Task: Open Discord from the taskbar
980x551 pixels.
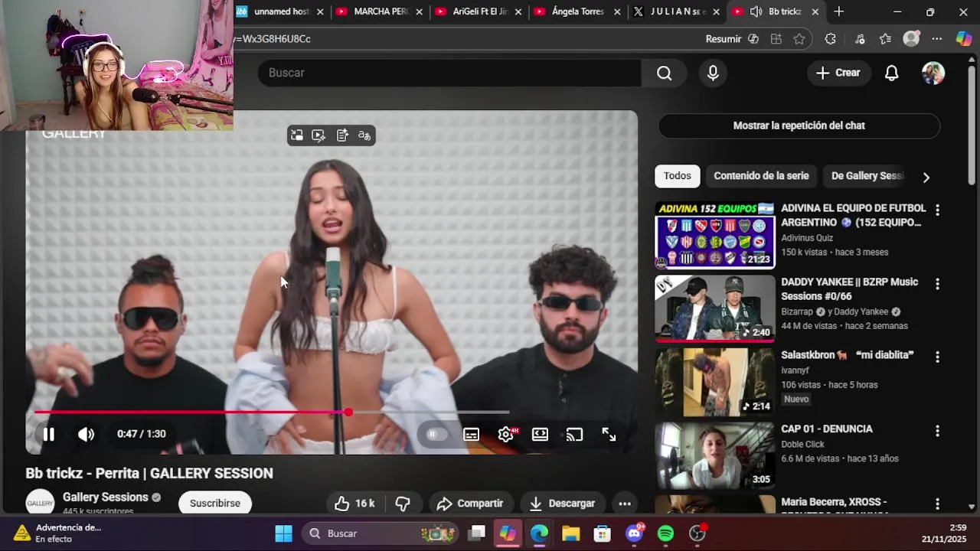Action: [635, 533]
